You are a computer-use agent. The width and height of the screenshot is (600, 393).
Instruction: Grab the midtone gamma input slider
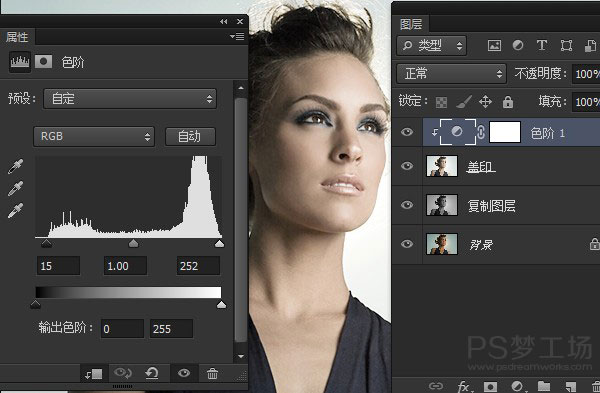point(133,243)
